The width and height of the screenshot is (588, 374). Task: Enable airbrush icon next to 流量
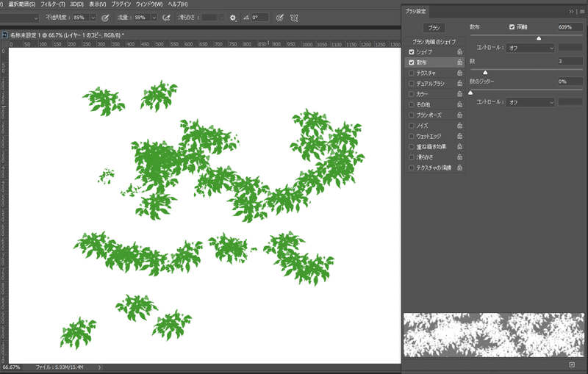pos(166,18)
